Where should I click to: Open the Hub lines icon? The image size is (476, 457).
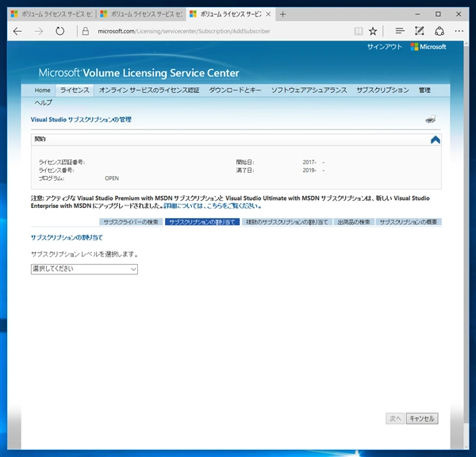click(x=400, y=31)
